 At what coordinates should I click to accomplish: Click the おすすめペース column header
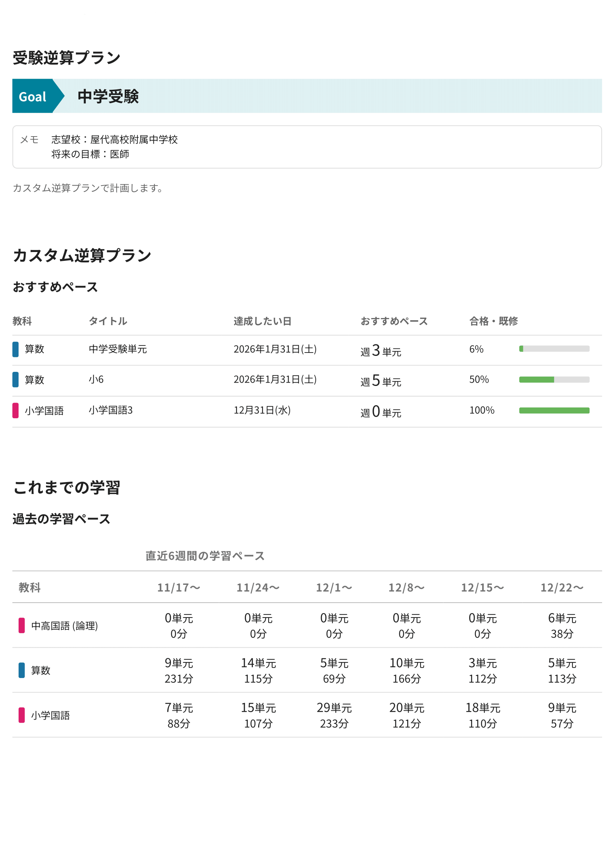click(394, 321)
